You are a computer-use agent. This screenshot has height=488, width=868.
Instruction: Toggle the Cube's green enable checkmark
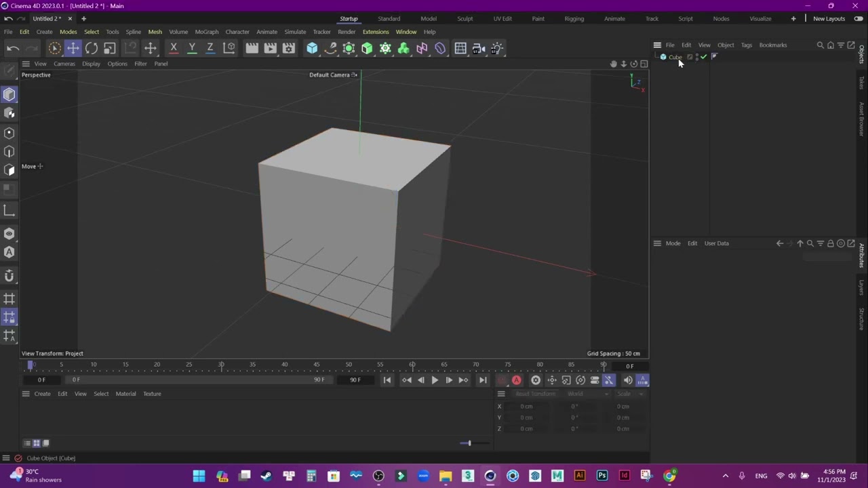704,57
